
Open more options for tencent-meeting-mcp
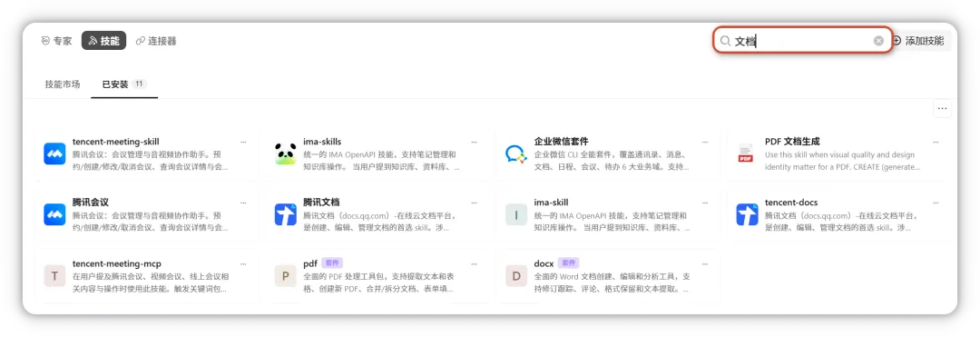[x=243, y=263]
